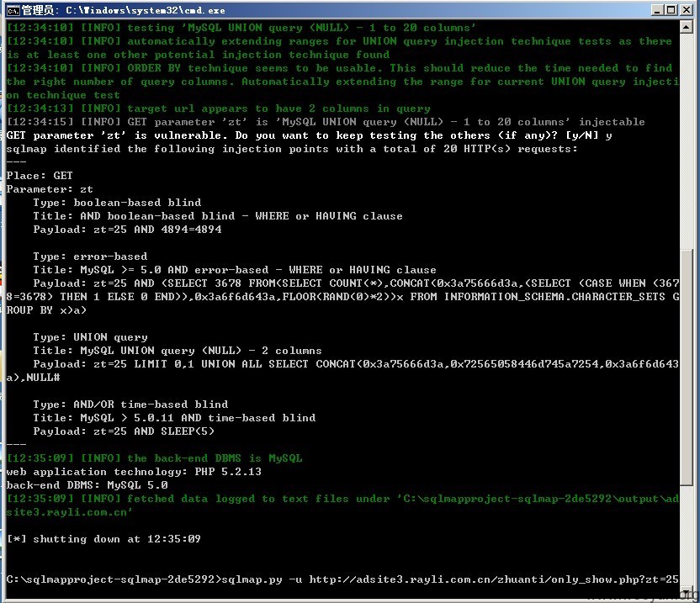This screenshot has width=700, height=603.
Task: Click 'Payload: zt=25 AND SLEEP(5)' line
Action: tap(124, 431)
